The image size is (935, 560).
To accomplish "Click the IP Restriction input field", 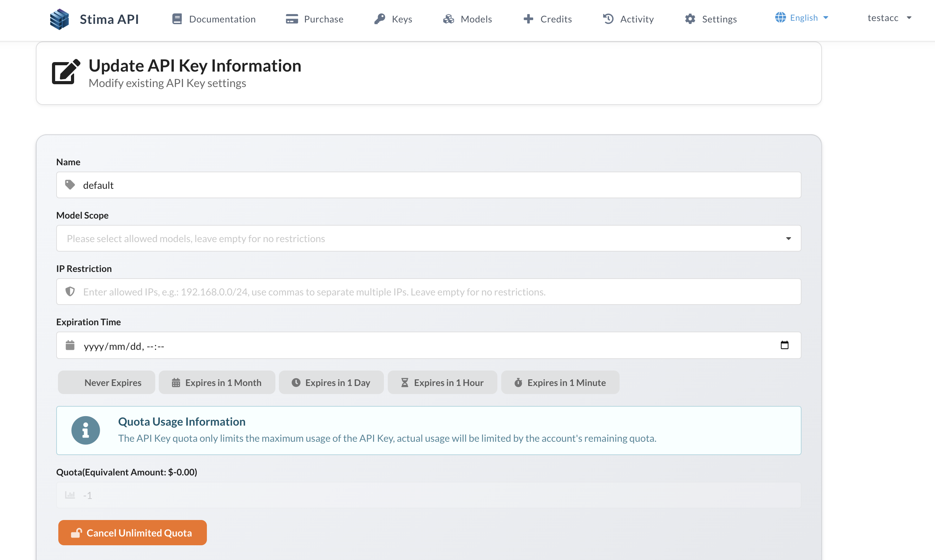I will [428, 292].
